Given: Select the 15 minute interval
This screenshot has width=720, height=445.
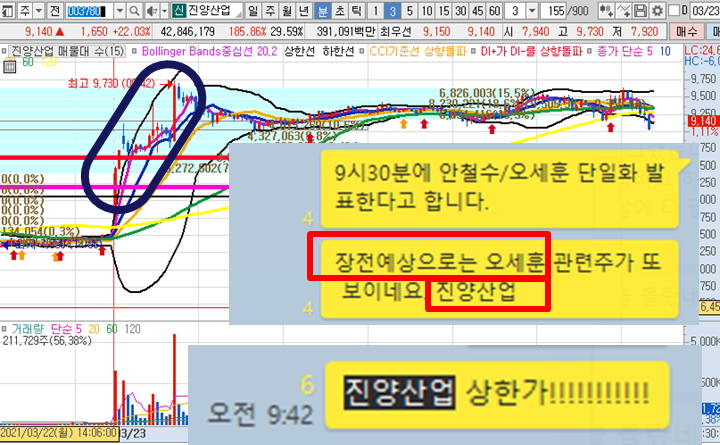Looking at the screenshot, I should pos(444,10).
